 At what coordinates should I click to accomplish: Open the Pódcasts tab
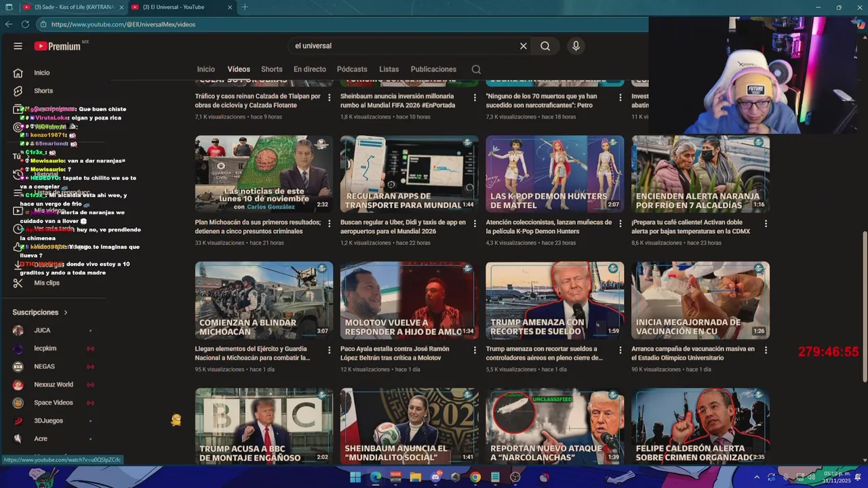(x=352, y=69)
